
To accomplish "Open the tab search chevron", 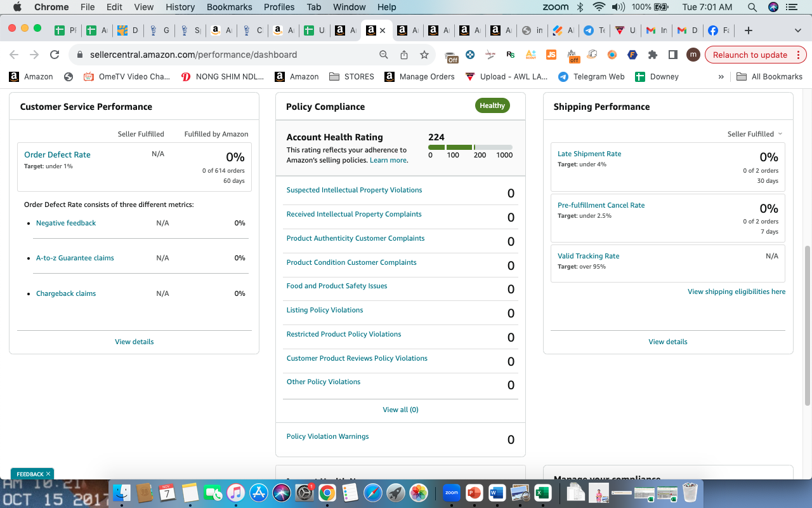I will [798, 30].
